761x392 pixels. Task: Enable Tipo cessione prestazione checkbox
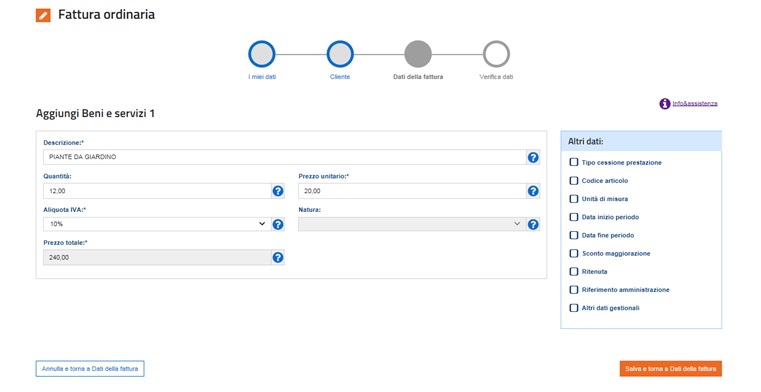(x=574, y=162)
